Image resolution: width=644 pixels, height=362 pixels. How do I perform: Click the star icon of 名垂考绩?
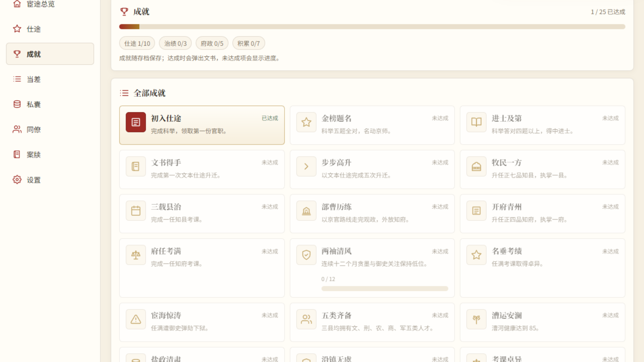(x=476, y=255)
